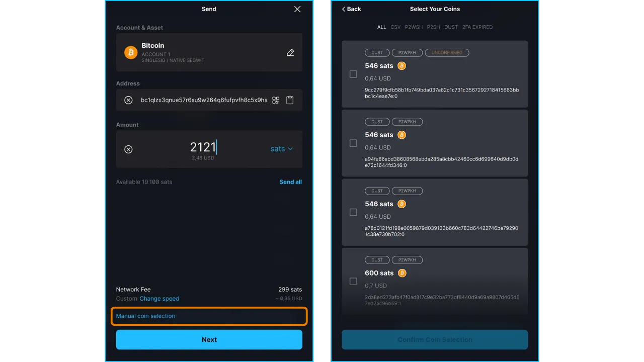Click the Bitcoin logo in account card

point(131,52)
